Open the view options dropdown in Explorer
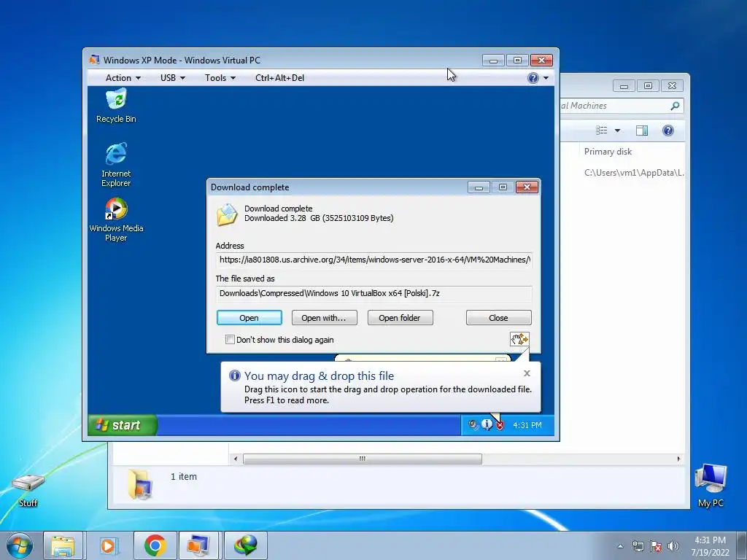This screenshot has width=747, height=560. click(x=617, y=131)
